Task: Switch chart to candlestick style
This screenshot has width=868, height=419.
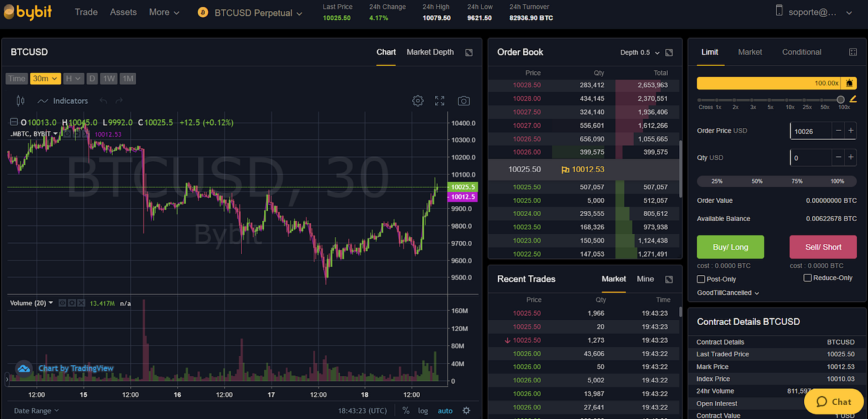Action: (19, 100)
